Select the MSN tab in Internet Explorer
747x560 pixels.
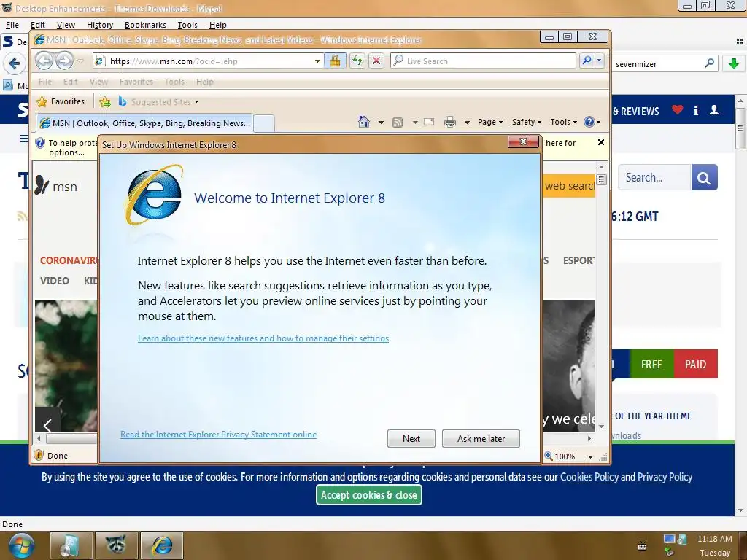144,122
